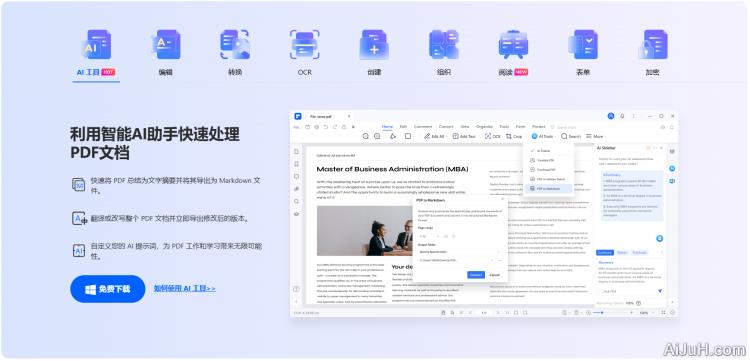The height and width of the screenshot is (361, 750).
Task: Click the Edit All tool
Action: pyautogui.click(x=435, y=136)
